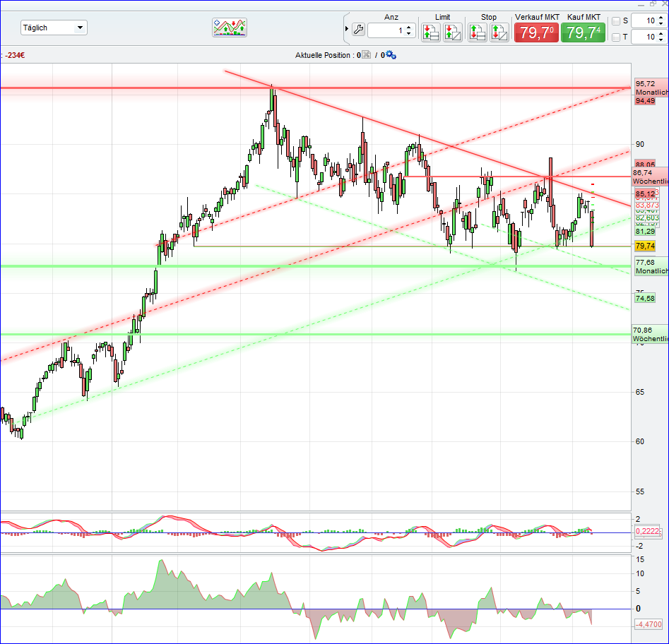Enable the T checkbox
The width and height of the screenshot is (669, 644).
pyautogui.click(x=616, y=37)
